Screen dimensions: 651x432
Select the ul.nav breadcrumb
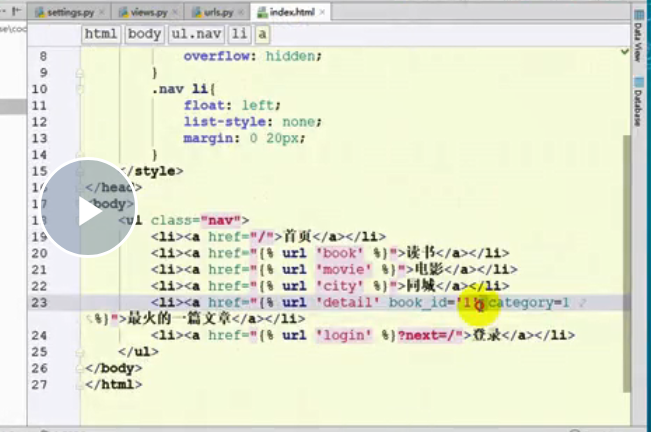[196, 34]
